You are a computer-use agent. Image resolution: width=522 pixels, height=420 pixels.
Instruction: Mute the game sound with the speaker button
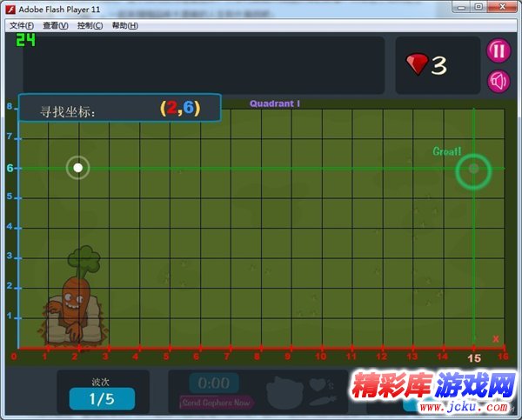pos(498,82)
